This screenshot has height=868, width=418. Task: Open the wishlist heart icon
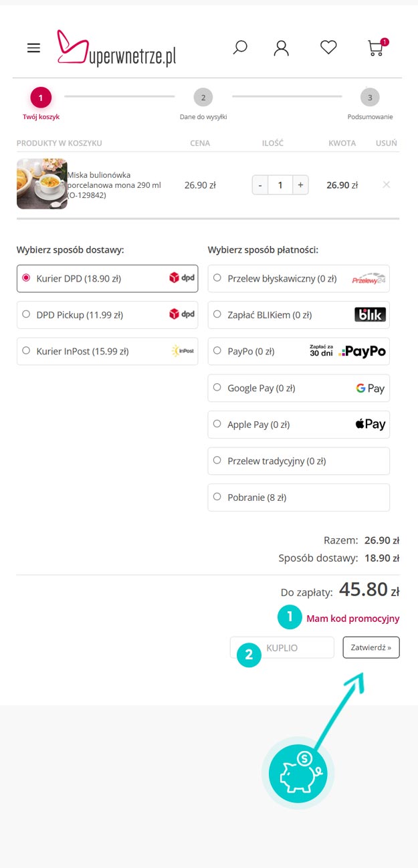coord(328,47)
